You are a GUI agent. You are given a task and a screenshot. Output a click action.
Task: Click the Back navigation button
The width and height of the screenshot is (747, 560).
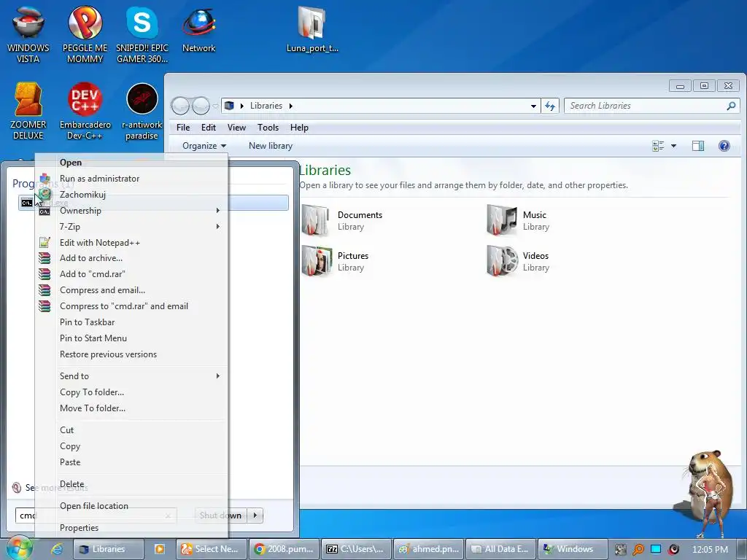[180, 106]
